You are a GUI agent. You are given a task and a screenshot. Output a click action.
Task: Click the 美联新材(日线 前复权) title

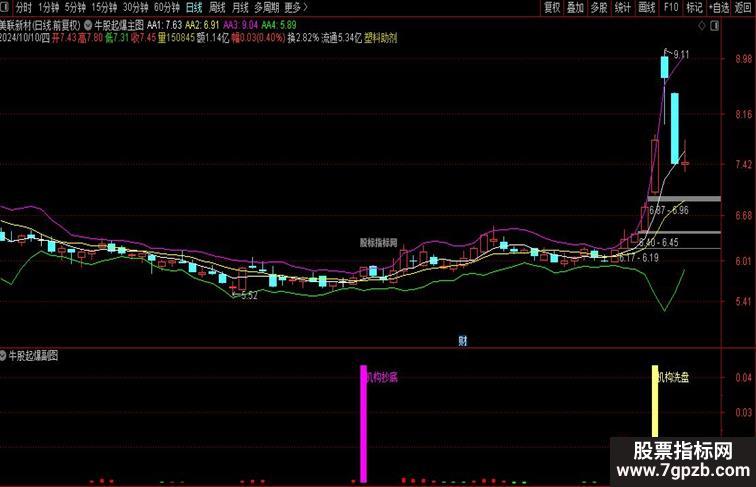click(x=40, y=25)
